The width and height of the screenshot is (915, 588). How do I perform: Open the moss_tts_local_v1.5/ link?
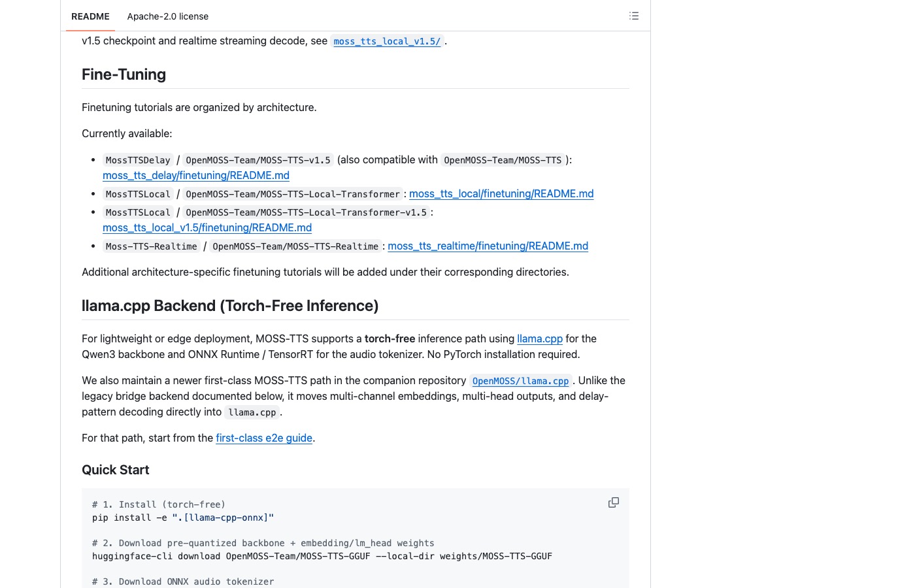pos(387,41)
